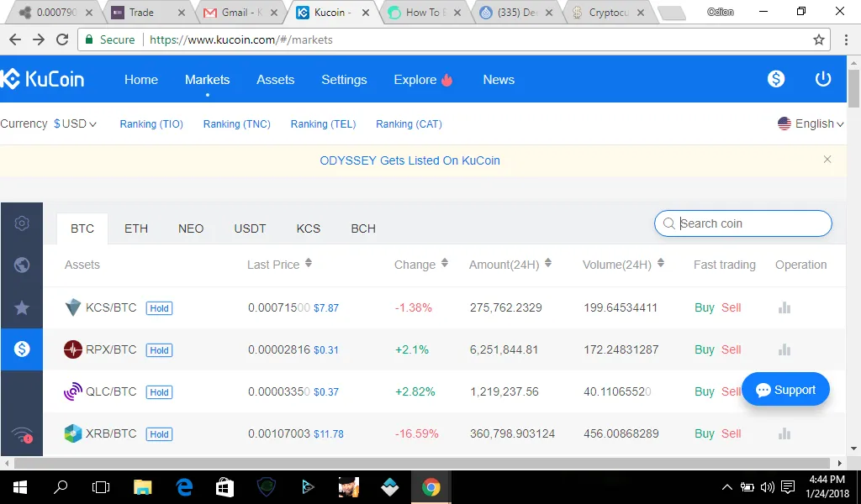Go forward in browser history
This screenshot has width=861, height=504.
(39, 39)
